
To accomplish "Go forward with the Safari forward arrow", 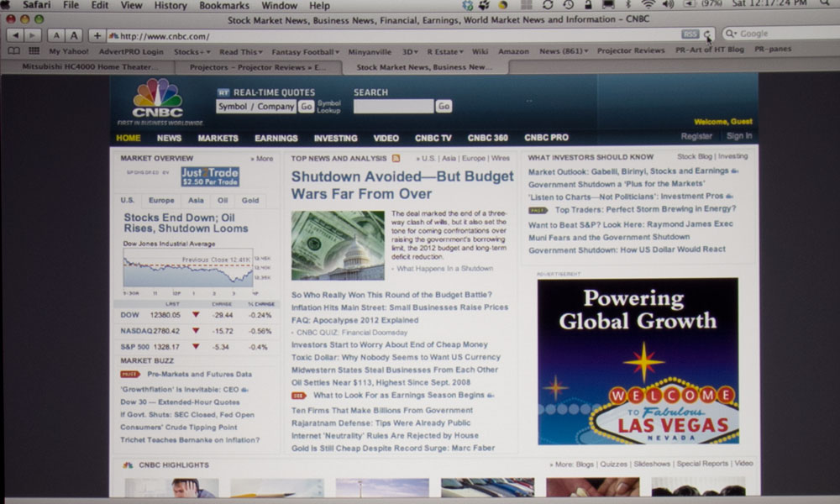I will click(33, 36).
